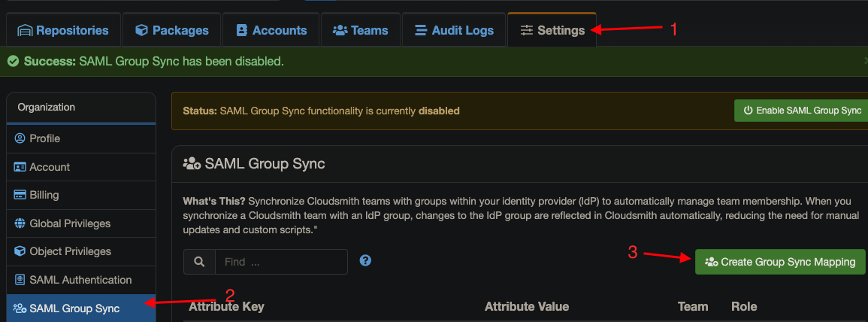868x322 pixels.
Task: Click the Attribute Key column header
Action: click(x=226, y=306)
